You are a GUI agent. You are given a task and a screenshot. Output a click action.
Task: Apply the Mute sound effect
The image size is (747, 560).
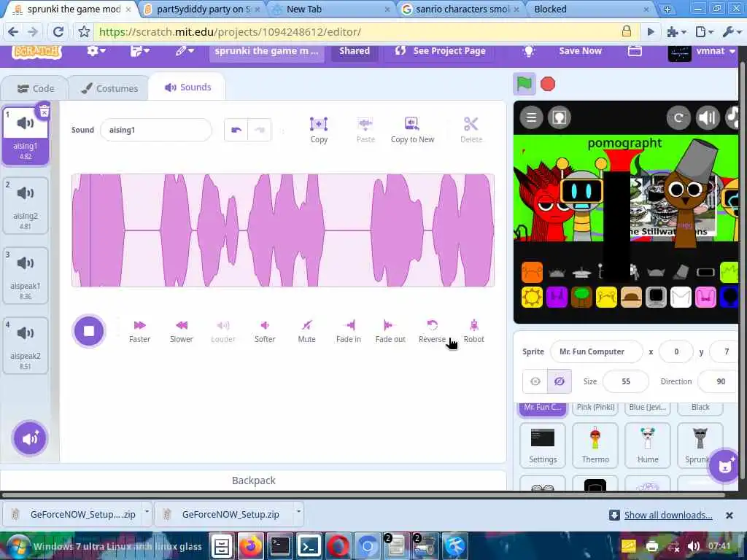point(307,331)
